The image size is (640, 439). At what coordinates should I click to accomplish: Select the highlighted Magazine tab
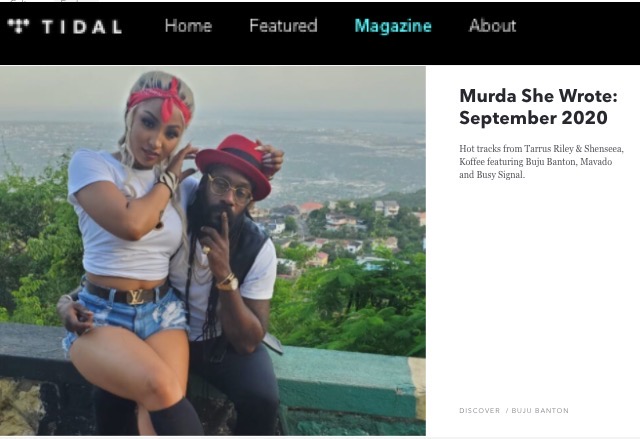[x=393, y=27]
